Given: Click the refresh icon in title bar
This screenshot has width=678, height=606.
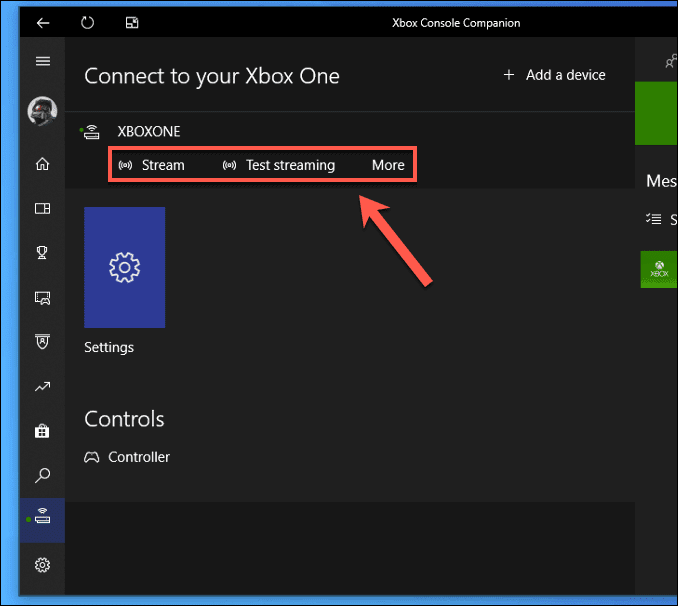Looking at the screenshot, I should (87, 22).
